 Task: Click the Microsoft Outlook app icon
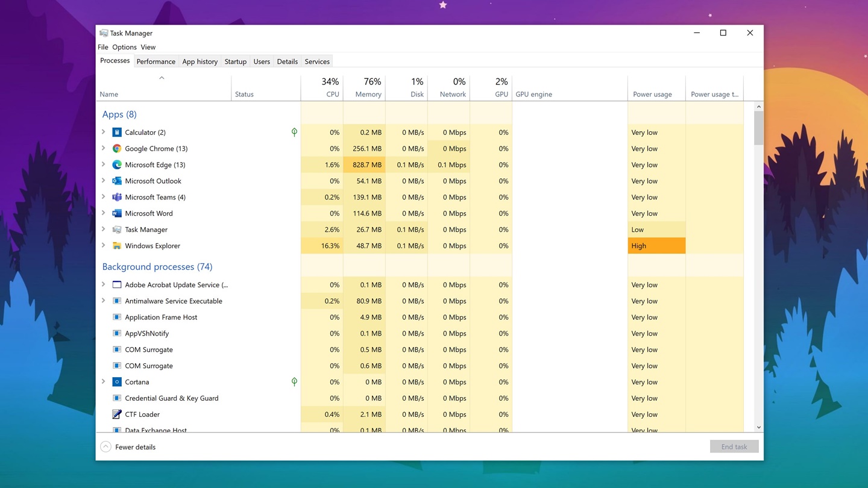[x=117, y=181]
